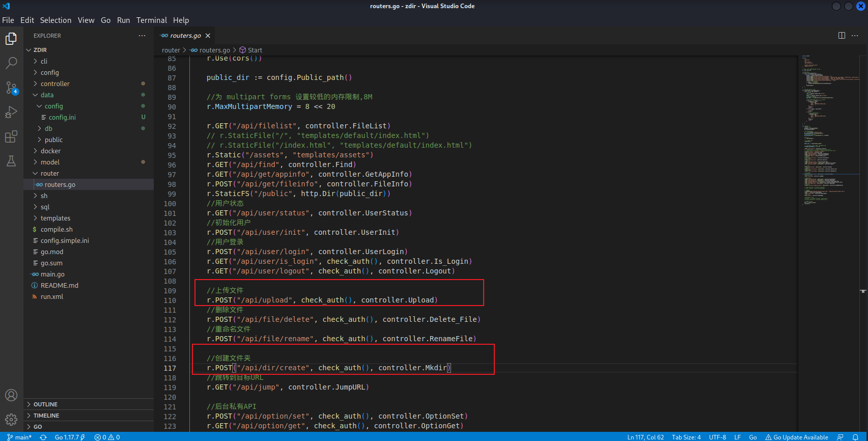Viewport: 868px width, 441px height.
Task: Expand the model folder
Action: point(89,162)
